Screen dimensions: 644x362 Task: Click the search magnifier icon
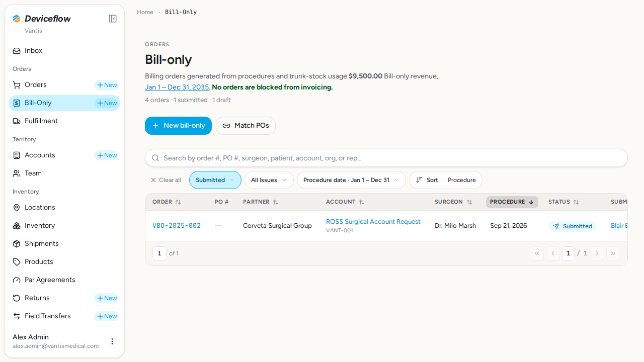coord(155,158)
